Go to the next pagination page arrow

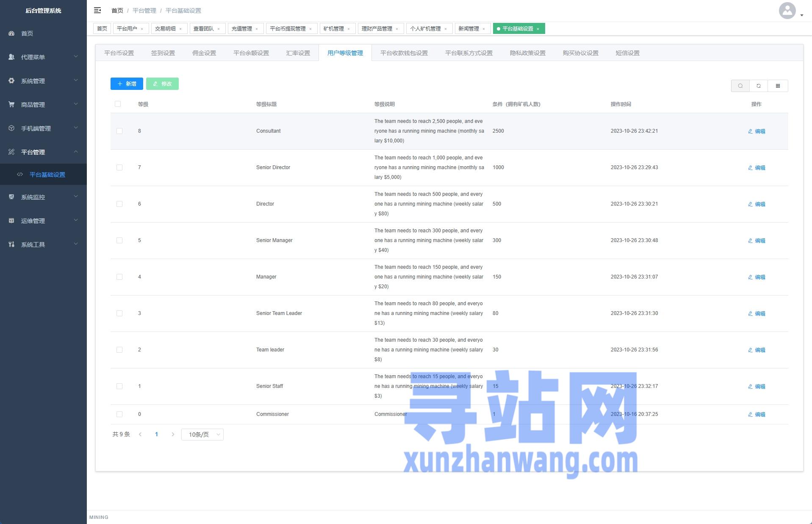173,435
